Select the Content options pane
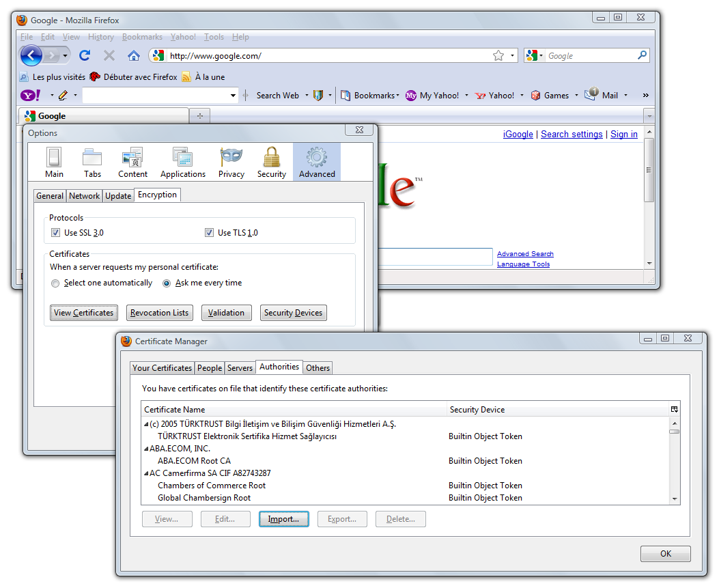 click(132, 163)
